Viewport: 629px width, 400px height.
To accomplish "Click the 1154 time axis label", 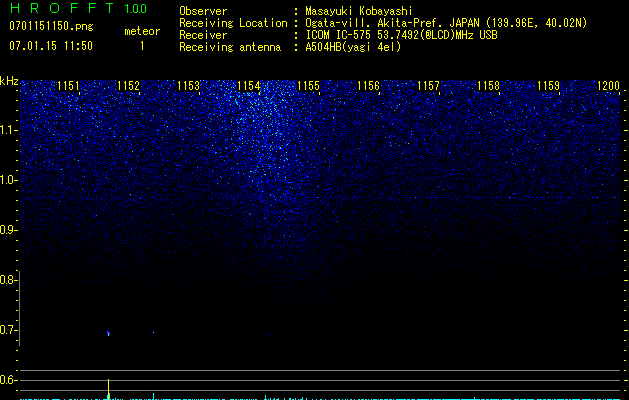I will point(249,85).
